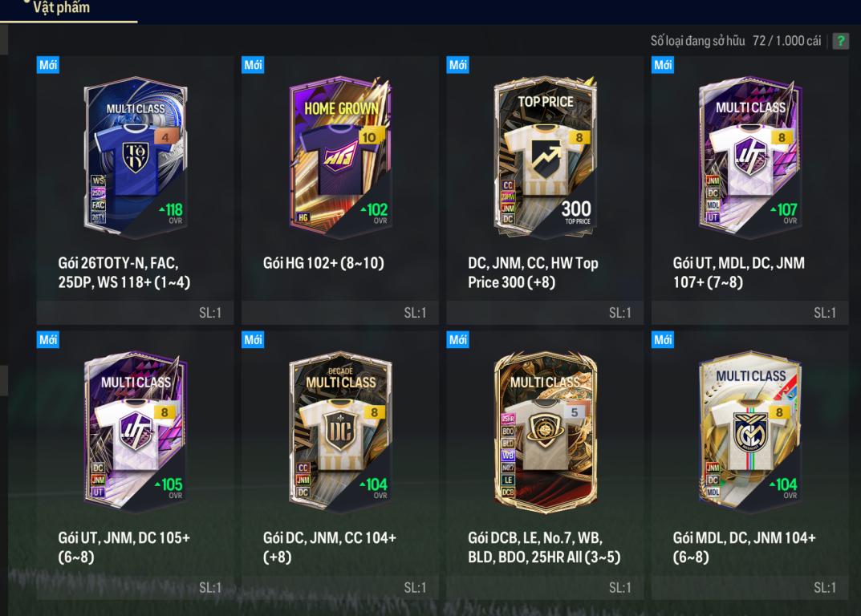Select the Home Grown 102 OVR pack card
The width and height of the screenshot is (861, 616).
click(x=340, y=157)
